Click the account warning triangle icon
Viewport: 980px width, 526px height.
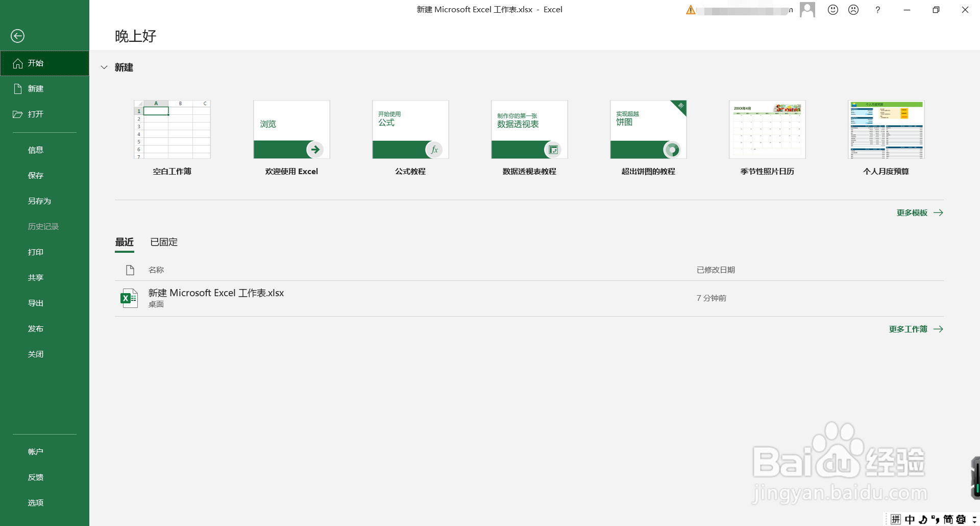[x=691, y=10]
